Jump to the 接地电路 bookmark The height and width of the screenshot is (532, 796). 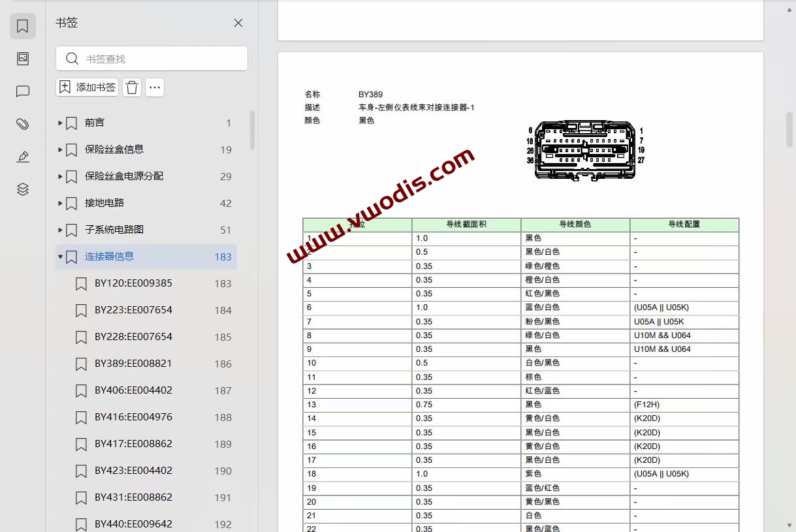coord(104,203)
